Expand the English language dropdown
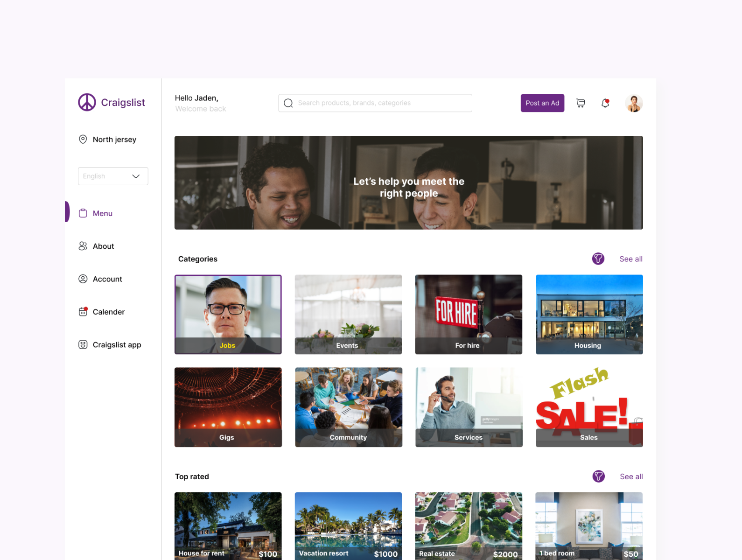Screen dimensions: 742x560 113,176
